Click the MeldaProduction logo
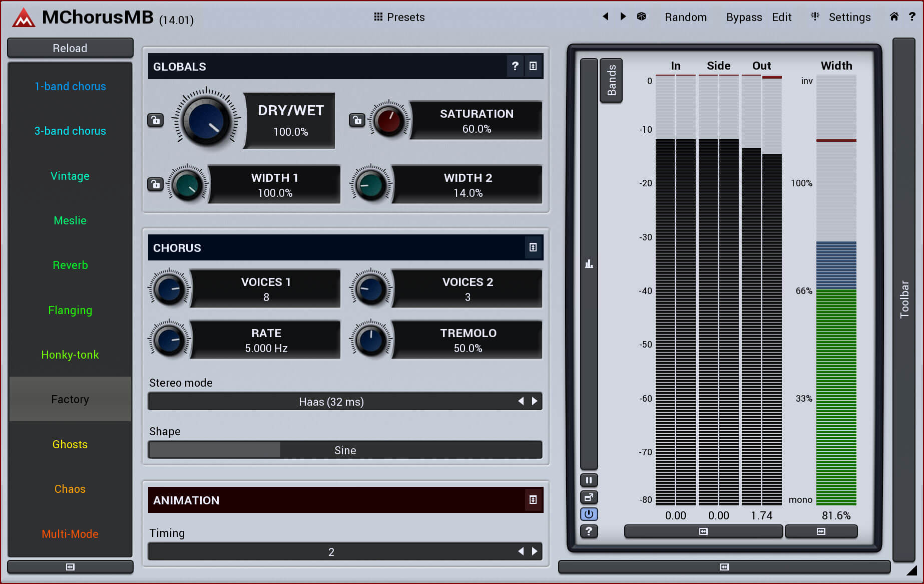 [24, 18]
